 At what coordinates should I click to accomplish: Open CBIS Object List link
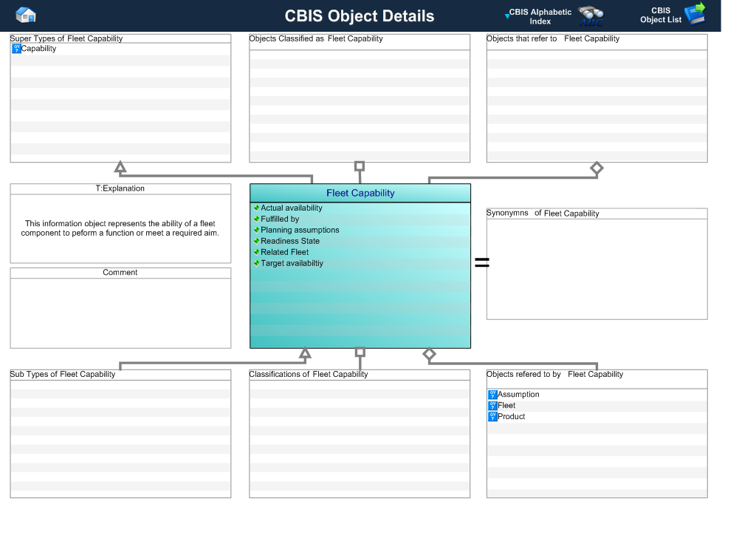click(x=661, y=15)
